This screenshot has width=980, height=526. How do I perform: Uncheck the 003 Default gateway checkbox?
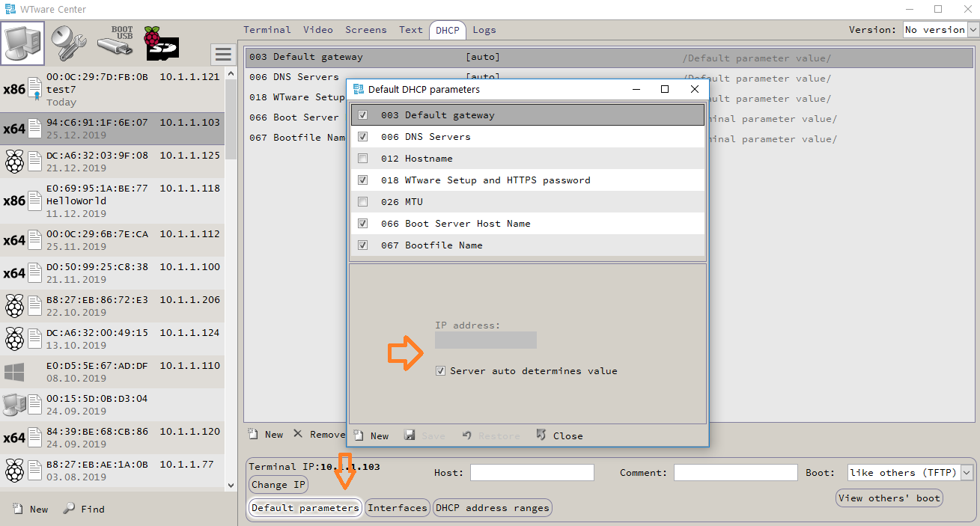coord(363,115)
